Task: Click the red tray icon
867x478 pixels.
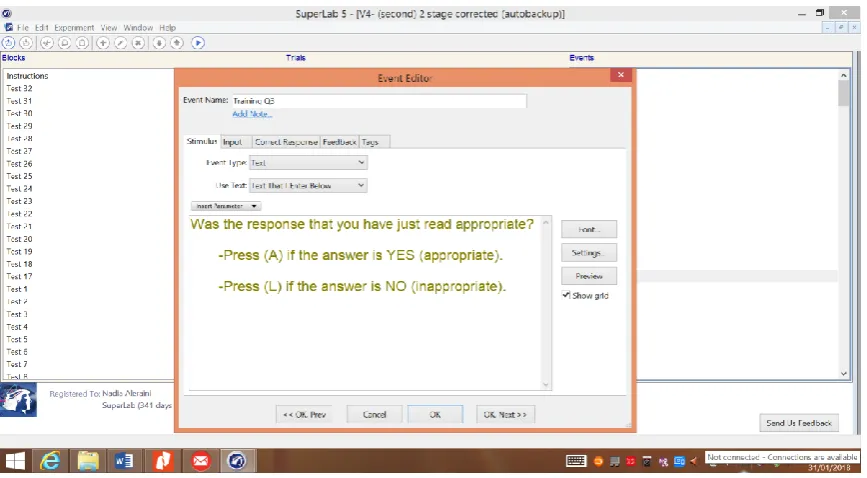Action: pos(630,461)
